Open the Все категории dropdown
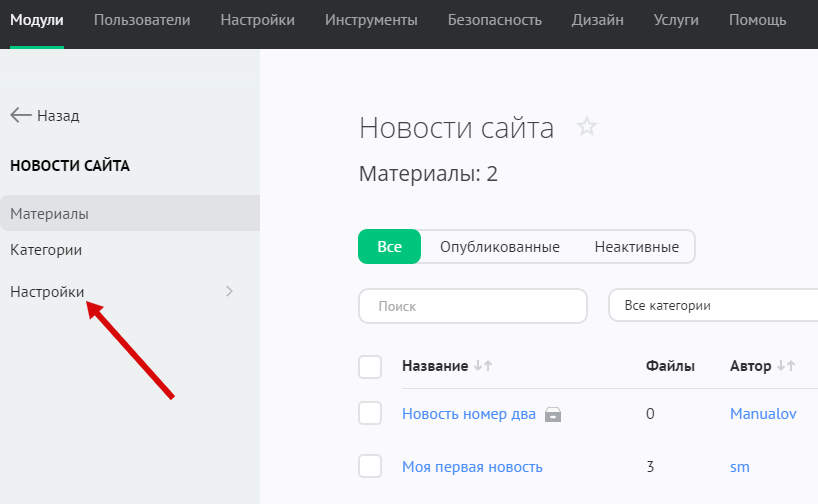This screenshot has height=504, width=818. pos(712,306)
